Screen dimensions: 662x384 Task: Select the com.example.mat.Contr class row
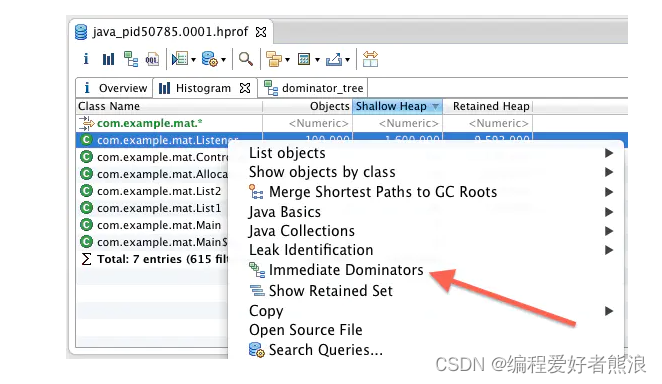click(x=152, y=157)
